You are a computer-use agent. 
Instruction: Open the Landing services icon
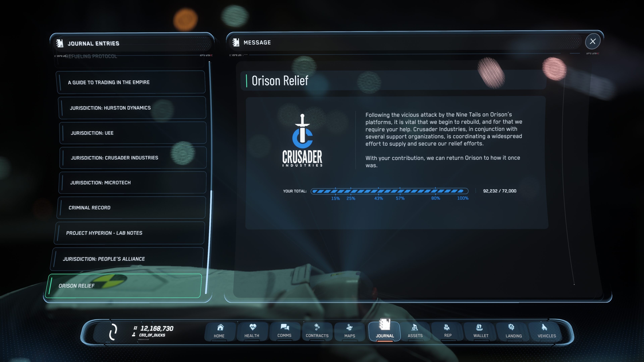511,327
